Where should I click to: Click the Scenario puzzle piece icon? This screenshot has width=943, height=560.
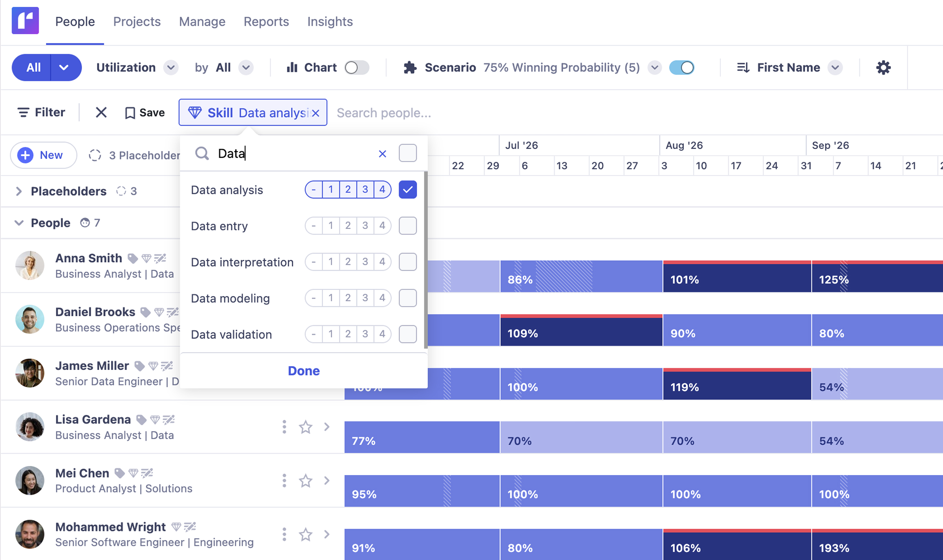point(410,68)
